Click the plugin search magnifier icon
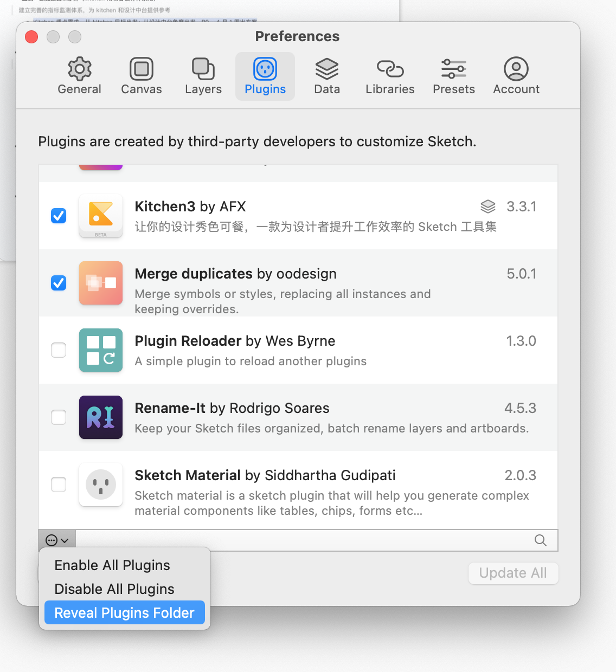616x672 pixels. (541, 540)
